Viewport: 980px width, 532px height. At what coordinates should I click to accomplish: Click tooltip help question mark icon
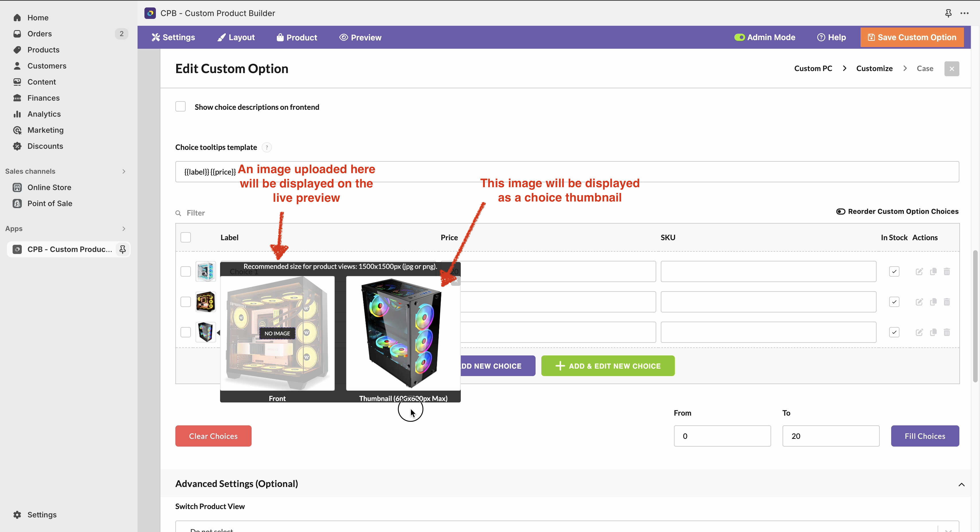[267, 147]
